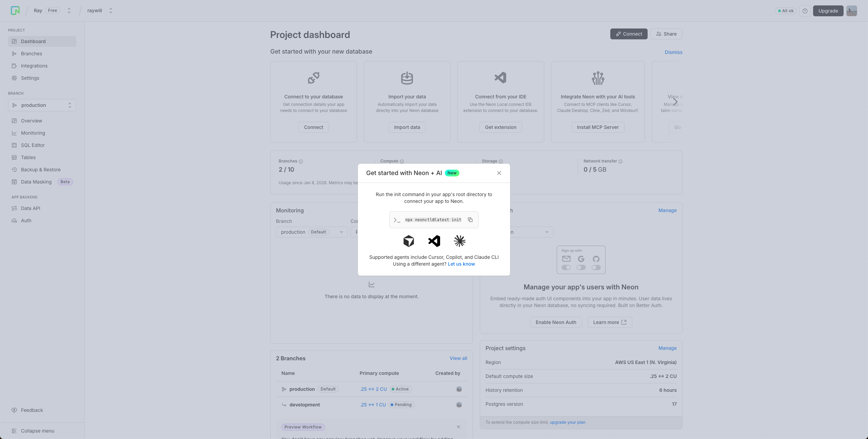
Task: Click the Claude CLI starburst icon
Action: coord(459,241)
